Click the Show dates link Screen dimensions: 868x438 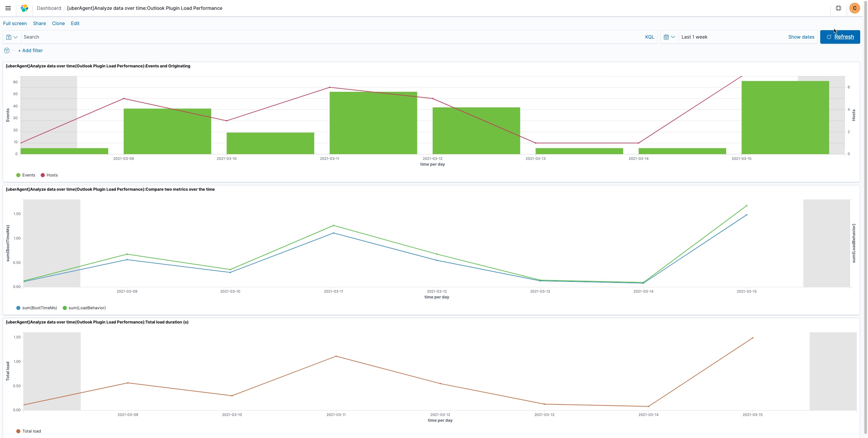[801, 37]
